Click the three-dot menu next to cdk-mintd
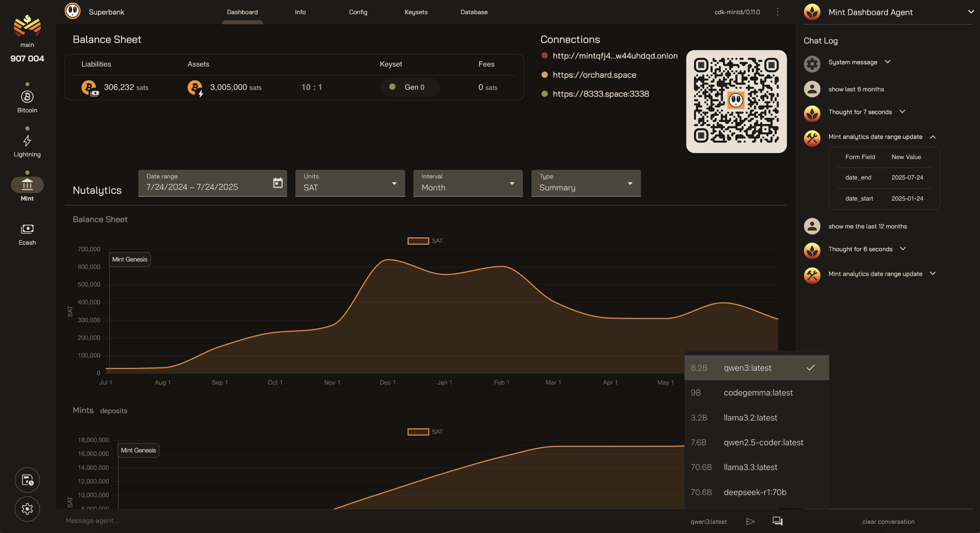 [x=778, y=12]
